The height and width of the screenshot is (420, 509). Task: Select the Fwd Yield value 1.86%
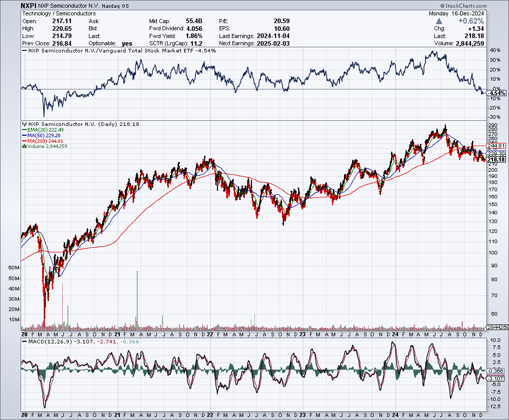click(194, 36)
